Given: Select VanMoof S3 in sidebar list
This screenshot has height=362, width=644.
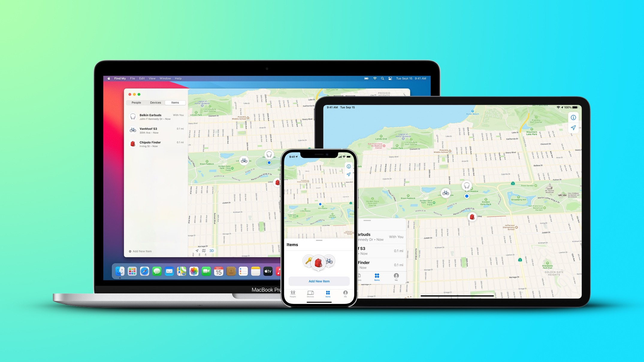Looking at the screenshot, I should click(157, 130).
